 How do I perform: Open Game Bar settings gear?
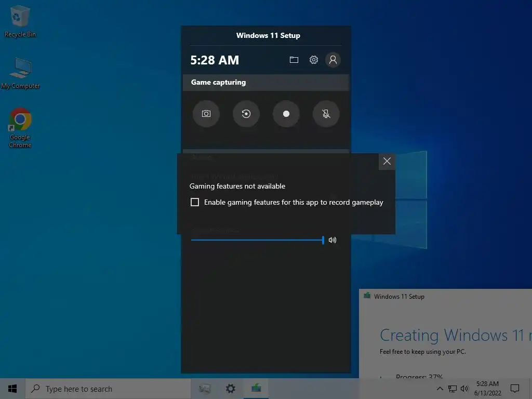pos(313,60)
